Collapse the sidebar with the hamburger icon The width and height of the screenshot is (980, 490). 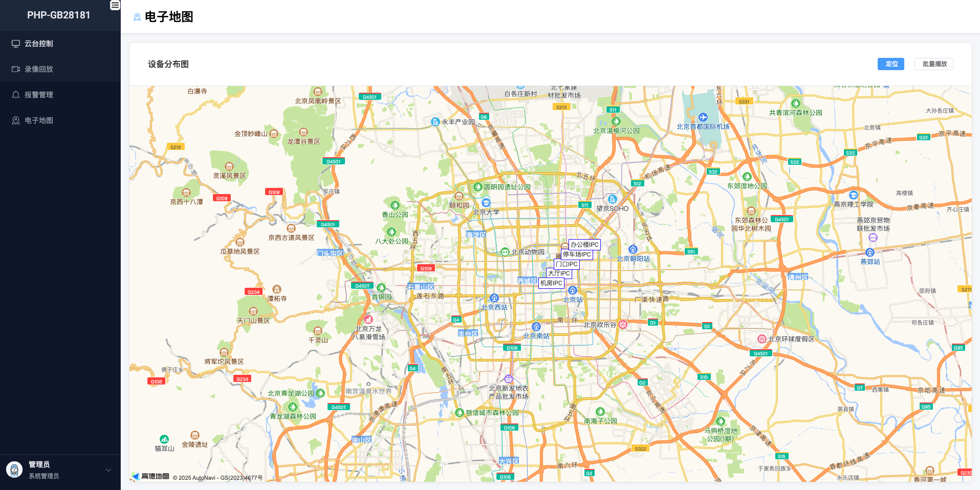(x=115, y=5)
